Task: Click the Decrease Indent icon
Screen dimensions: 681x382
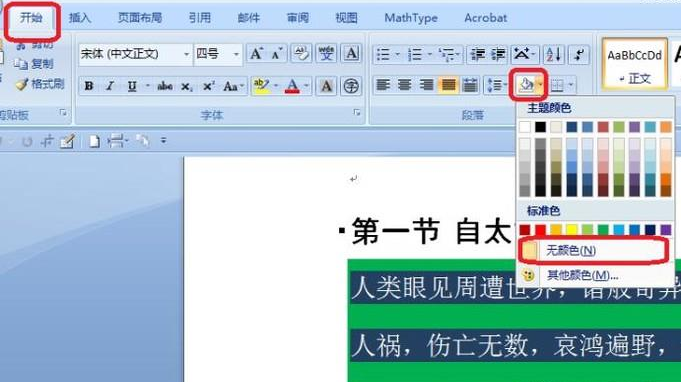Action: coord(477,55)
